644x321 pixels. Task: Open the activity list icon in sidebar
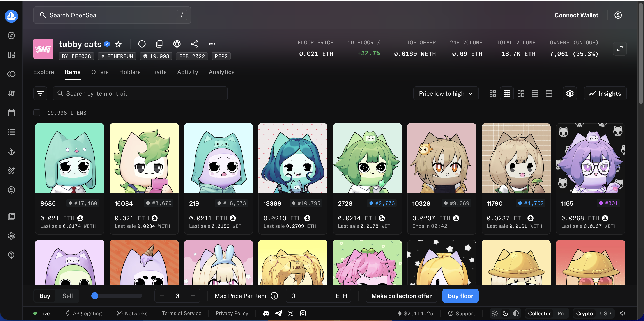click(11, 132)
